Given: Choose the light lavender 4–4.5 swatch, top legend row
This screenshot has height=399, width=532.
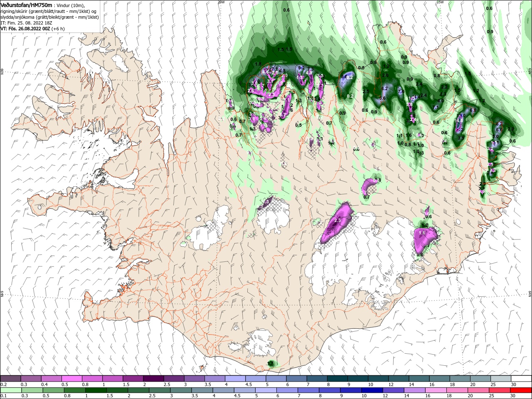Looking at the screenshot, I should [235, 379].
